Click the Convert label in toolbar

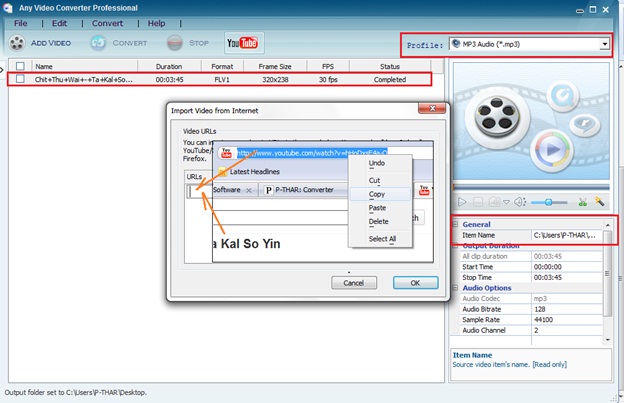130,43
